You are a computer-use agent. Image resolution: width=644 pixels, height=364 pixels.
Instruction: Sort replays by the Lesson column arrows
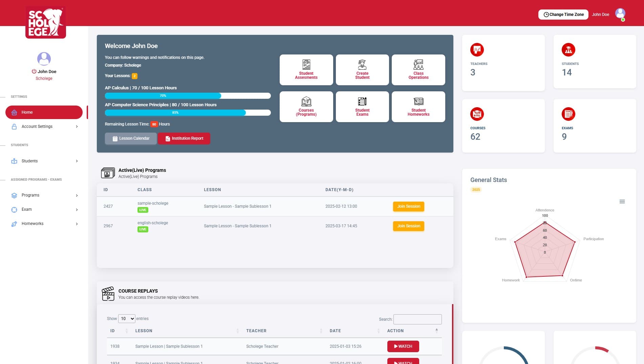(x=238, y=331)
